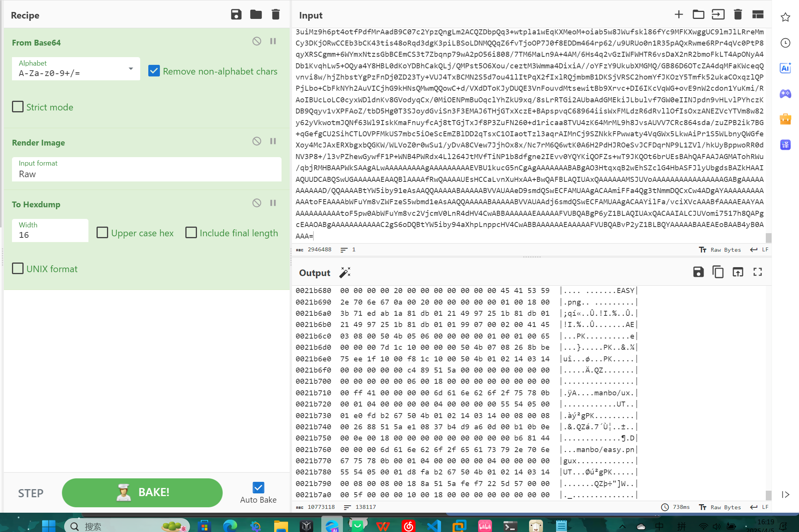Viewport: 799px width, 532px height.
Task: Toggle the Auto Bake checkbox
Action: click(x=258, y=488)
